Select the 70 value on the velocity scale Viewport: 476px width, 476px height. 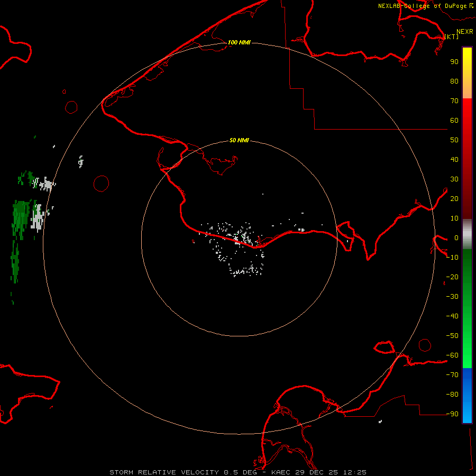[x=454, y=101]
